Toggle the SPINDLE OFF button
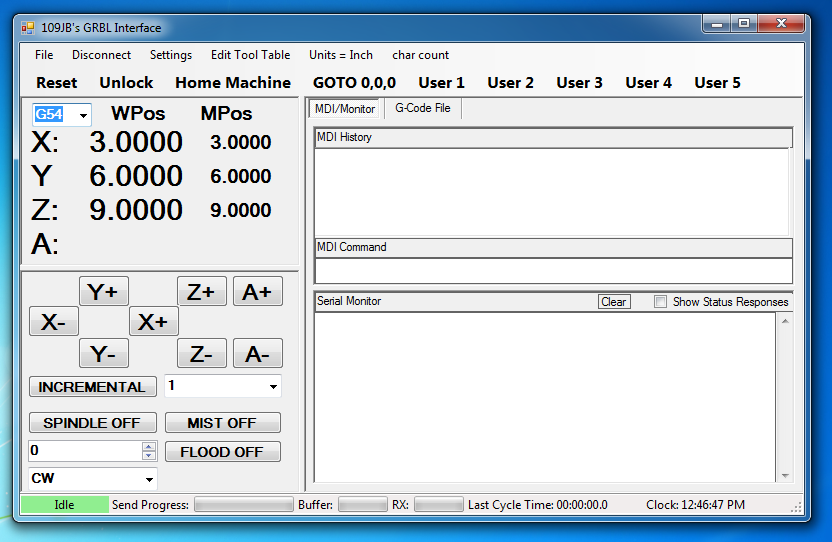 click(x=93, y=423)
